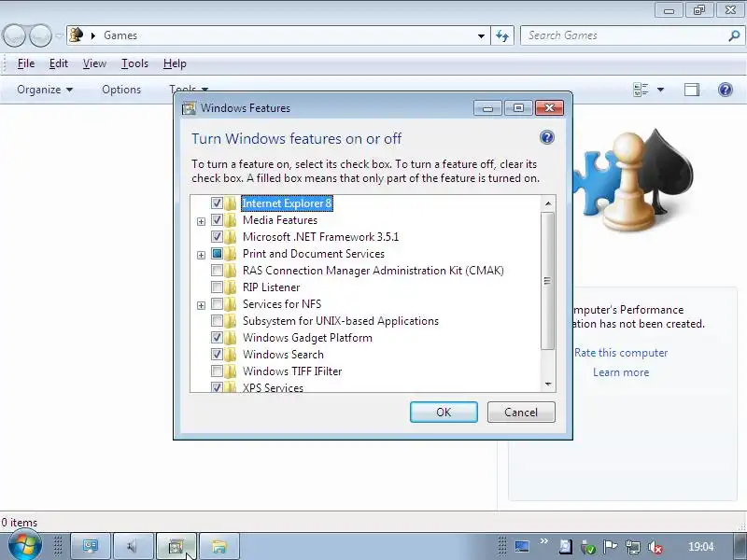Open the address bar history dropdown
Image resolution: width=747 pixels, height=560 pixels.
(x=481, y=35)
